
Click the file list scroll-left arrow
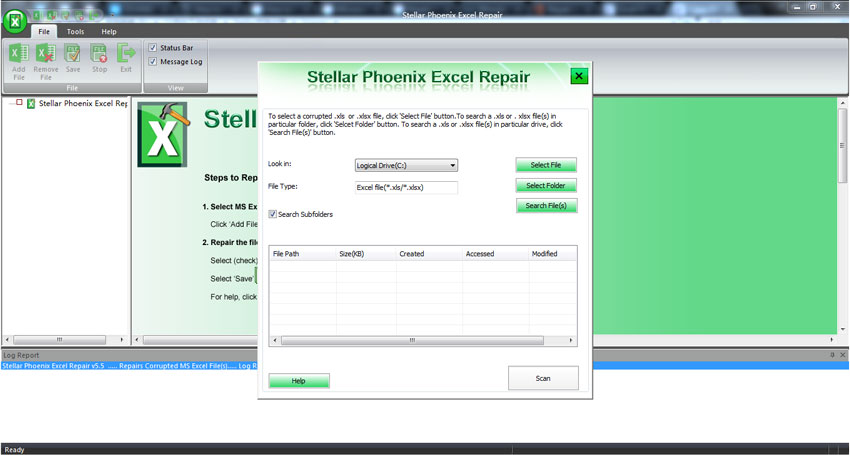(x=275, y=340)
